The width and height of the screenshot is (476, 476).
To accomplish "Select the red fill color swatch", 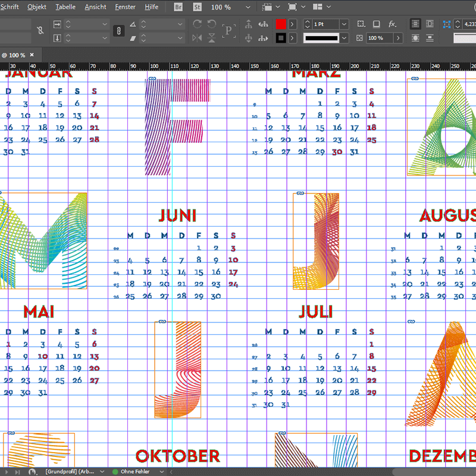I will click(281, 24).
